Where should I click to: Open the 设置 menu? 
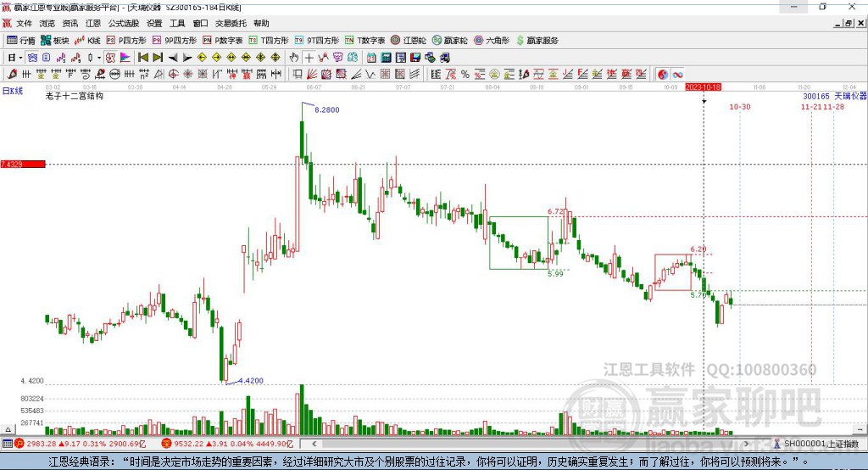pos(154,23)
